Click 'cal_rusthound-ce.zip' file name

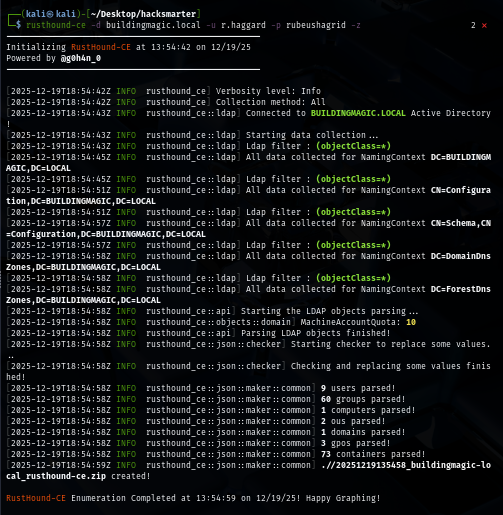tap(56, 476)
